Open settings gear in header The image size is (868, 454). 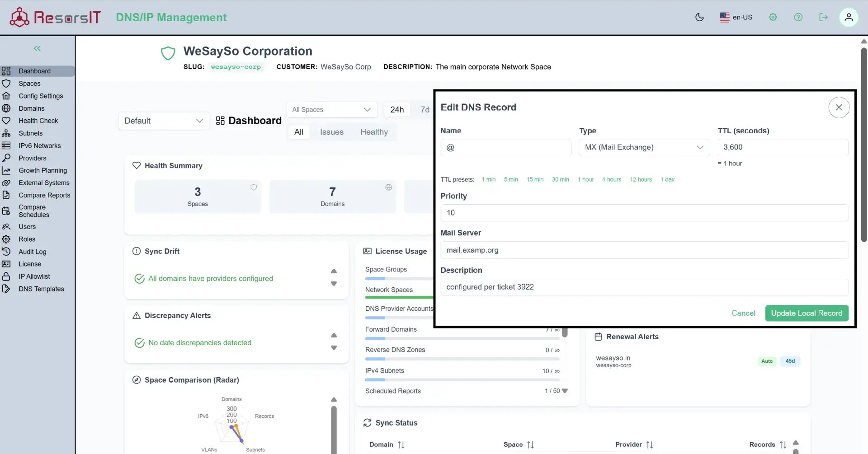click(773, 17)
